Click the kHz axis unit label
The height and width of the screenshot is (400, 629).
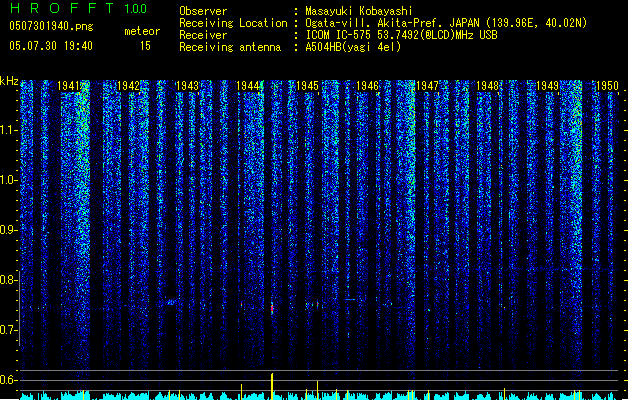[9, 81]
